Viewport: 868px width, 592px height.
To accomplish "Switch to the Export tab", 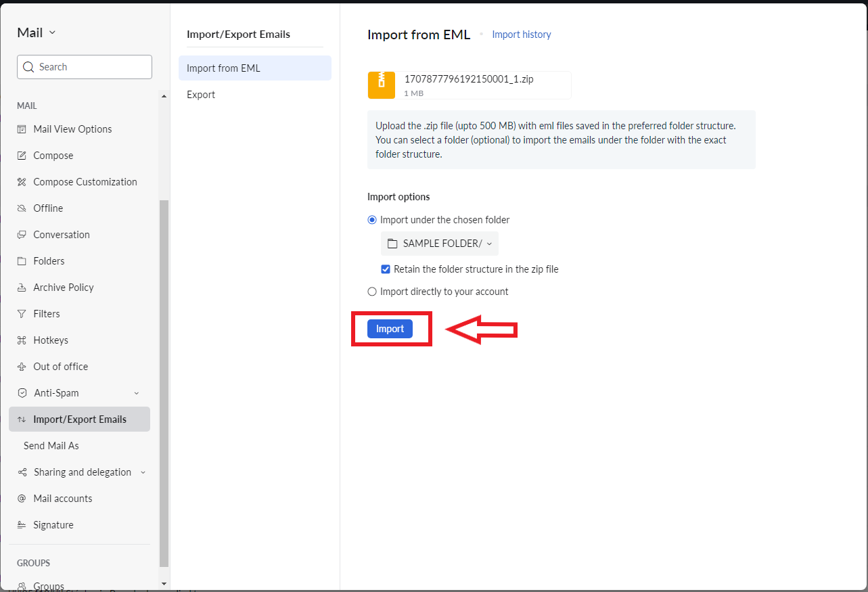I will (201, 95).
